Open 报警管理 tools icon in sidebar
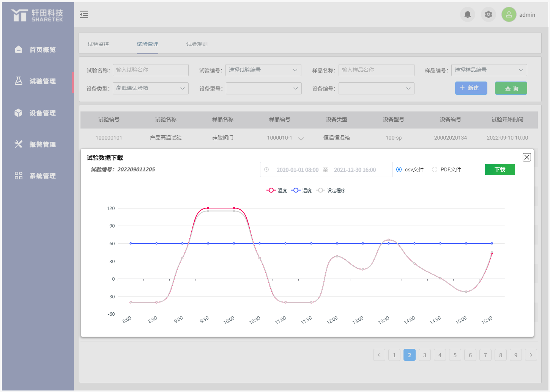The height and width of the screenshot is (392, 550). pos(19,144)
